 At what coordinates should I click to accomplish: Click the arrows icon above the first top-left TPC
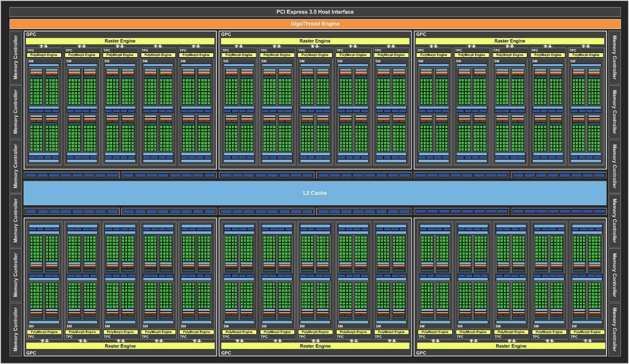click(44, 46)
